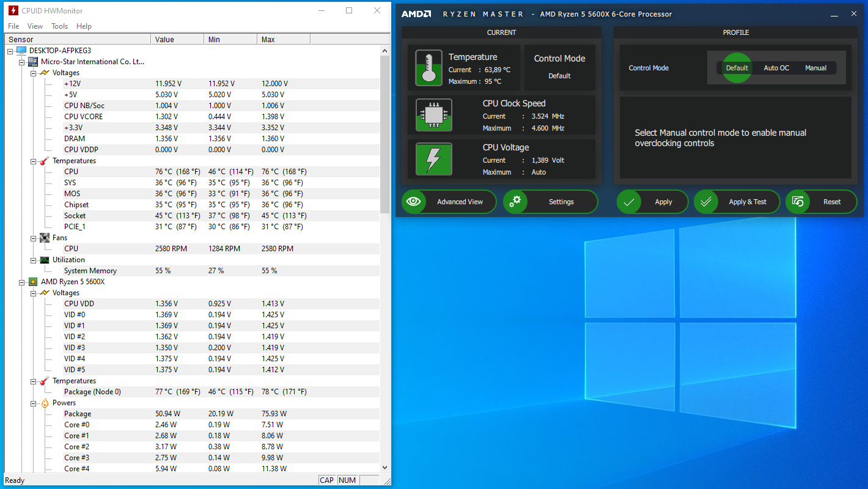Click the Micro-Star motherboard chip icon
The width and height of the screenshot is (868, 489).
pyautogui.click(x=33, y=62)
